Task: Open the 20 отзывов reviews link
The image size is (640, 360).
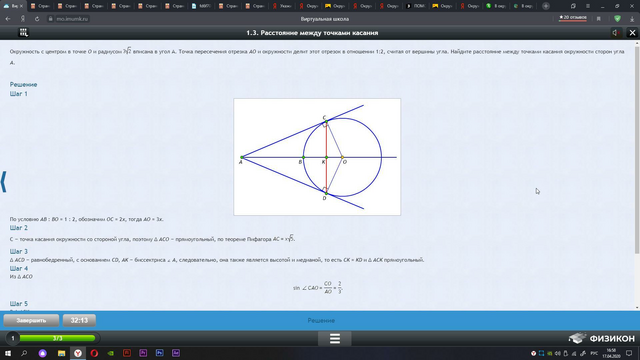Action: pyautogui.click(x=573, y=18)
